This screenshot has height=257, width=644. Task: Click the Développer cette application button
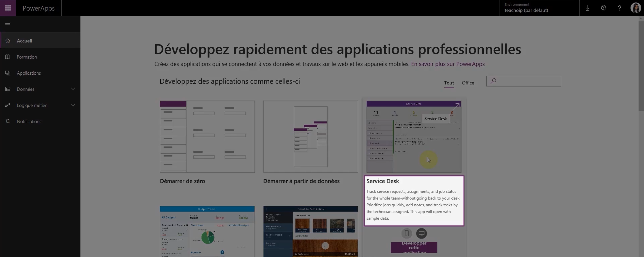pyautogui.click(x=414, y=248)
